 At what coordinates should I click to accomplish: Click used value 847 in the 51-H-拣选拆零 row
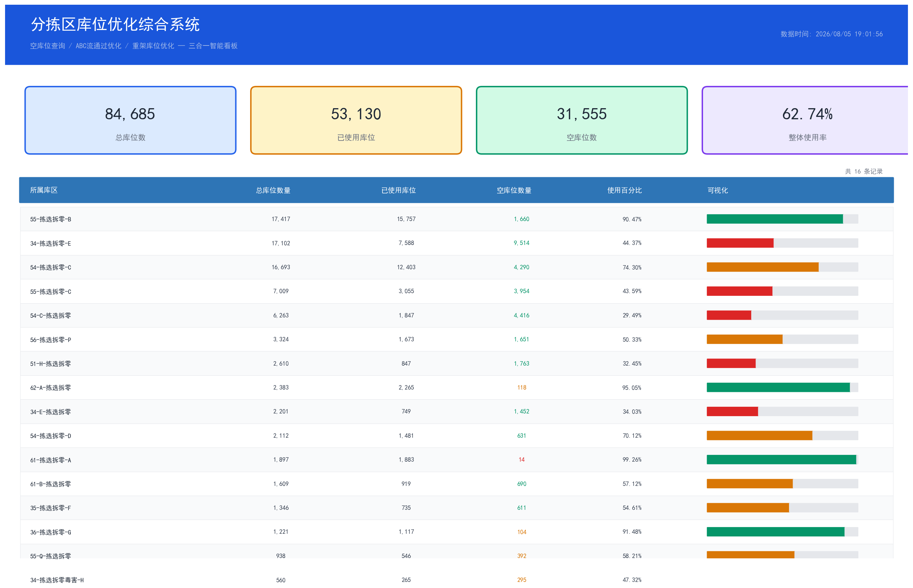point(406,364)
